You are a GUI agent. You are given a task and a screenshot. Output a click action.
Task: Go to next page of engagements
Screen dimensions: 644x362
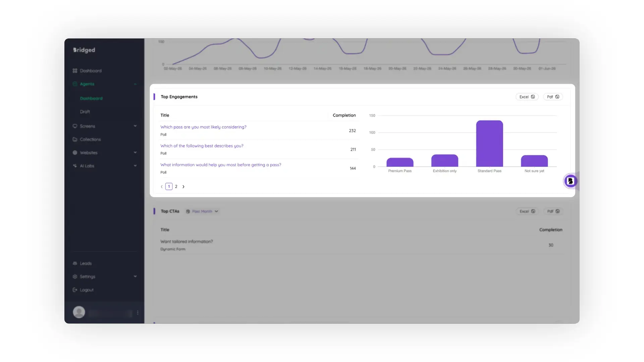pos(183,187)
